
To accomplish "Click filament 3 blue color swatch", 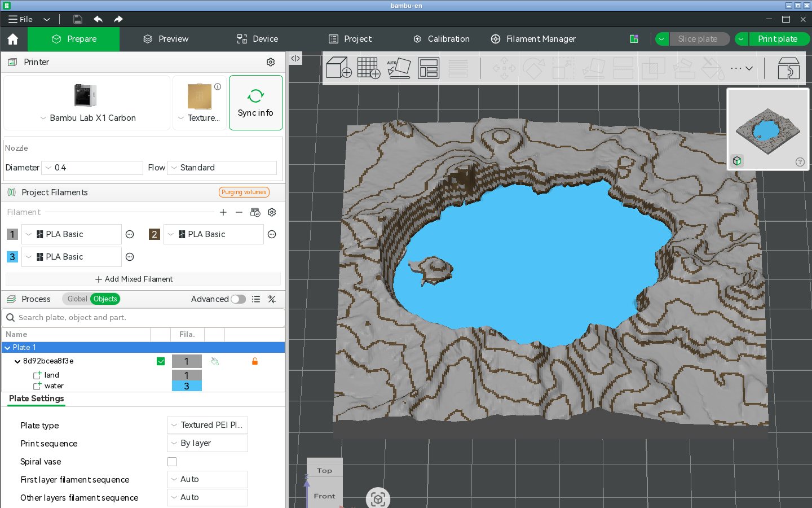I will (x=12, y=257).
